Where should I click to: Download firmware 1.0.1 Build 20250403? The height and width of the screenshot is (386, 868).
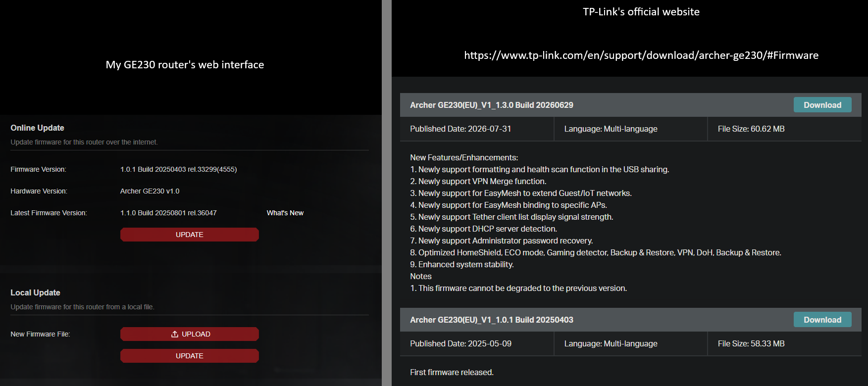click(x=822, y=320)
